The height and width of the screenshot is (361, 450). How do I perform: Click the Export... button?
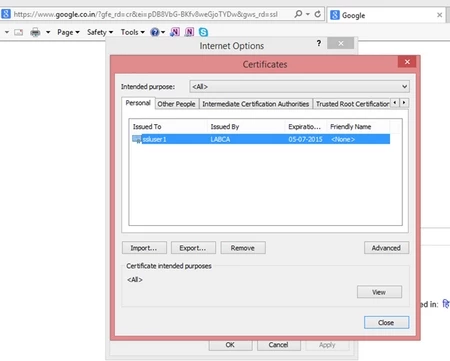tap(193, 248)
